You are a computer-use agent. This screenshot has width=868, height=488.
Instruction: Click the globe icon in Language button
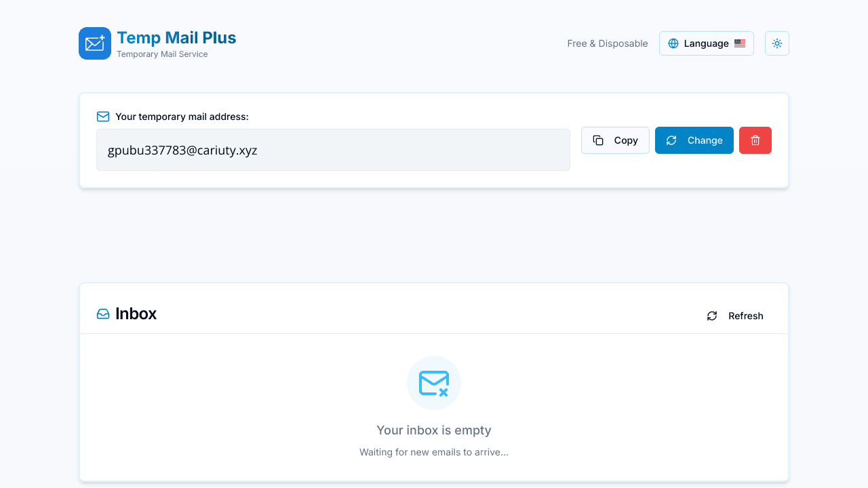coord(673,43)
